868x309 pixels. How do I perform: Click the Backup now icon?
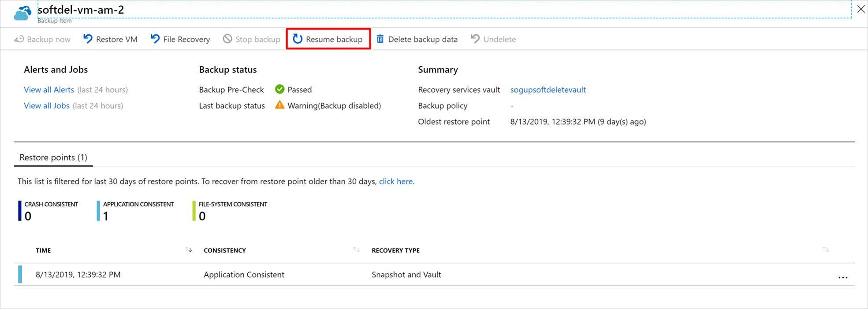click(x=19, y=39)
